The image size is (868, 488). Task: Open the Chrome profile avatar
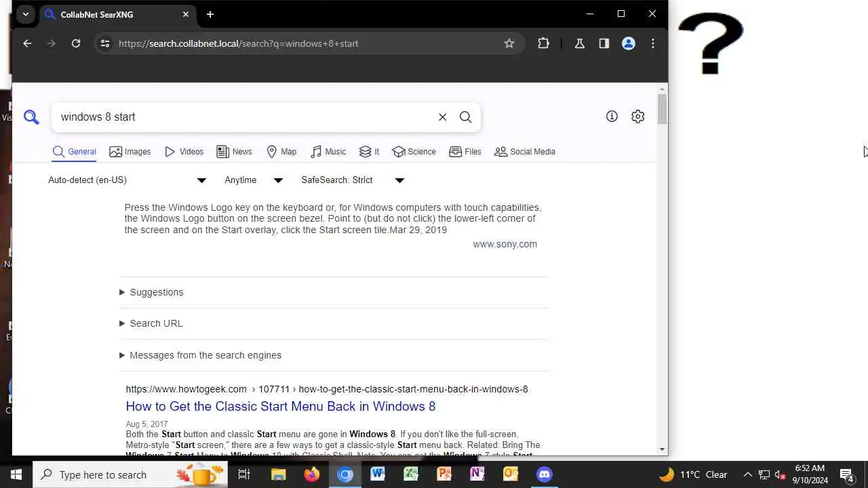tap(629, 43)
